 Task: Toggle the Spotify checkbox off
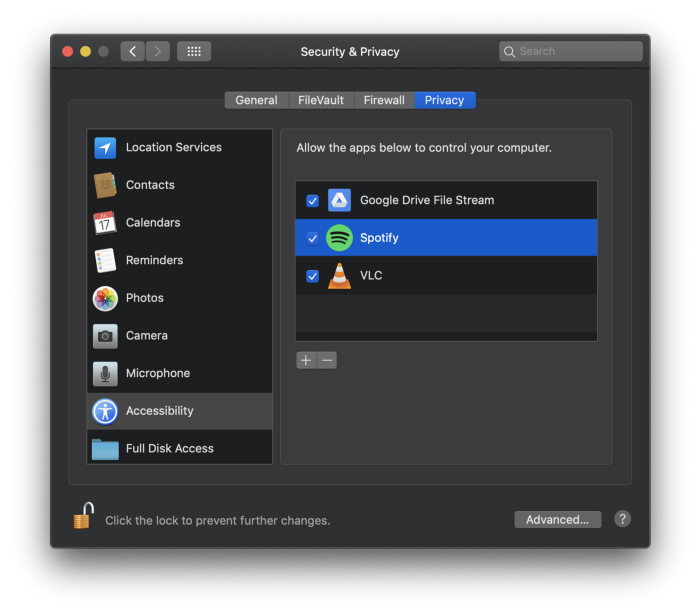click(x=312, y=238)
